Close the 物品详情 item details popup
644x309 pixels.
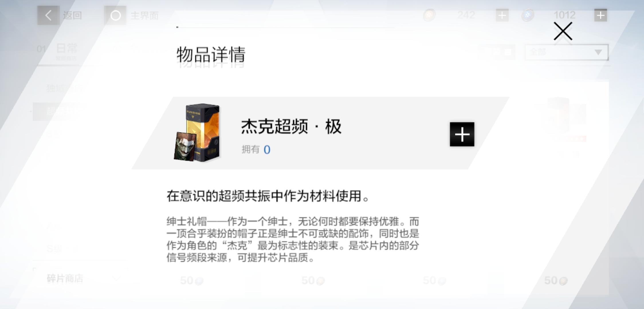563,31
